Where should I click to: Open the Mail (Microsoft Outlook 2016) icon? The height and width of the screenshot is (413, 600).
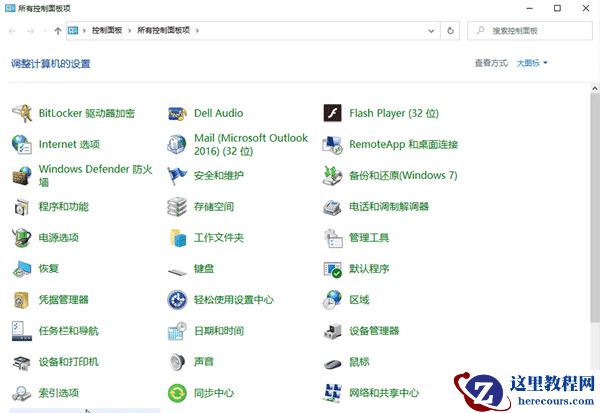tap(177, 144)
